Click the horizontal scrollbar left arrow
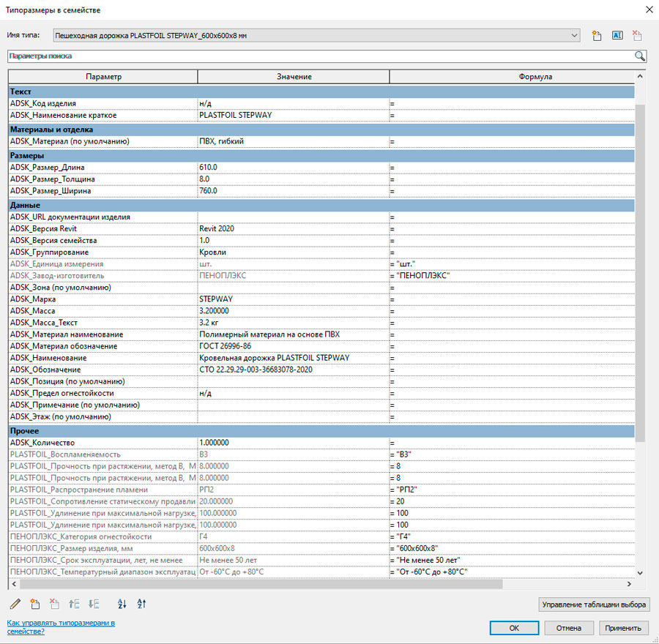659x644 pixels. click(14, 584)
